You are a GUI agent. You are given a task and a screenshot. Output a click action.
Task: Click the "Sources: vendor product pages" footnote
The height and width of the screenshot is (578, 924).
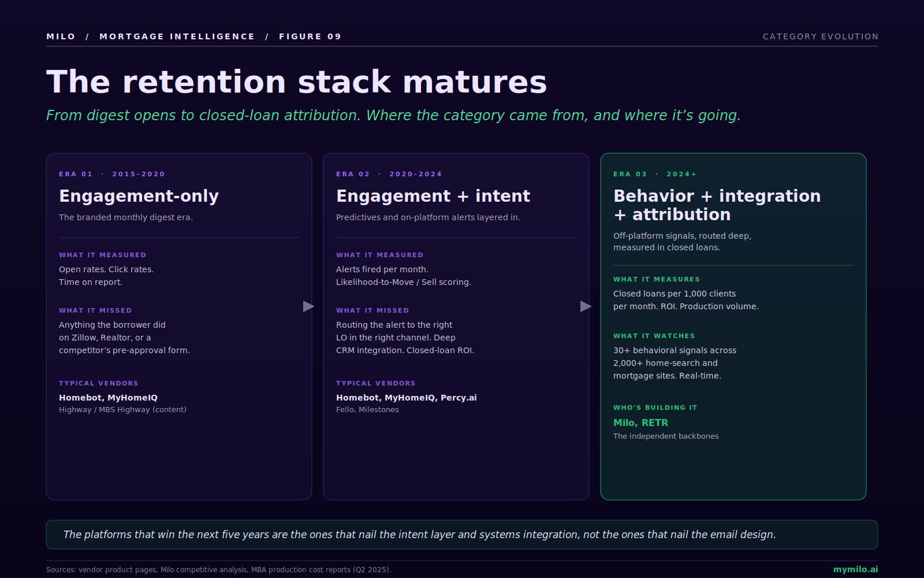point(218,570)
